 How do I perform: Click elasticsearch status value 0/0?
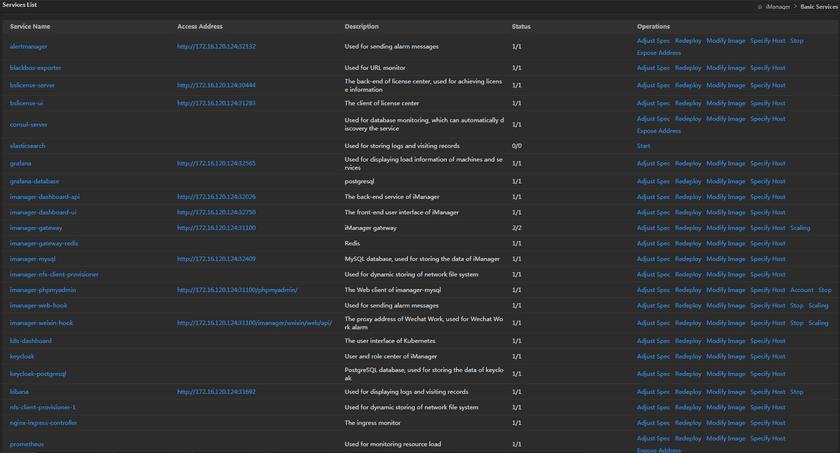coord(516,146)
